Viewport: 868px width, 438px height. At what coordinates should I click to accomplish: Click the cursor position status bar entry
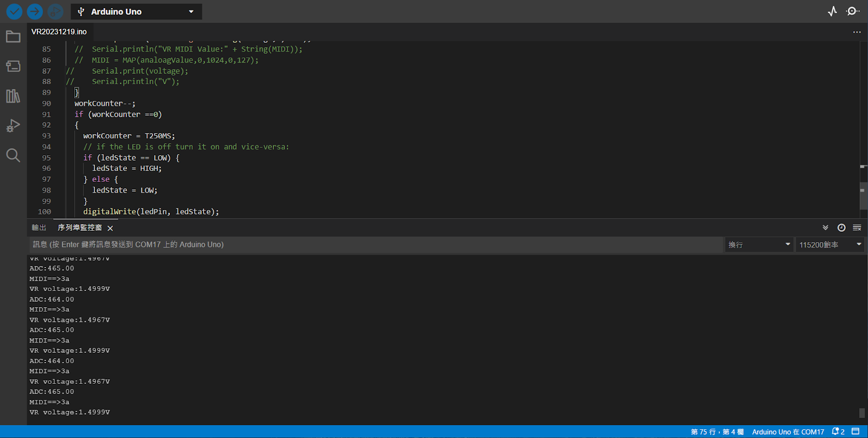click(x=717, y=432)
